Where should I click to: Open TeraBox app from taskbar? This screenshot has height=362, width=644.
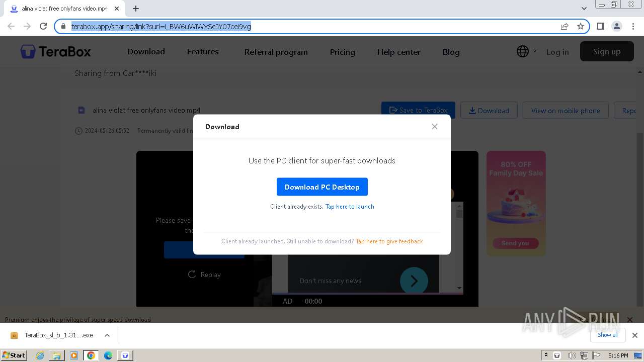pos(125,355)
